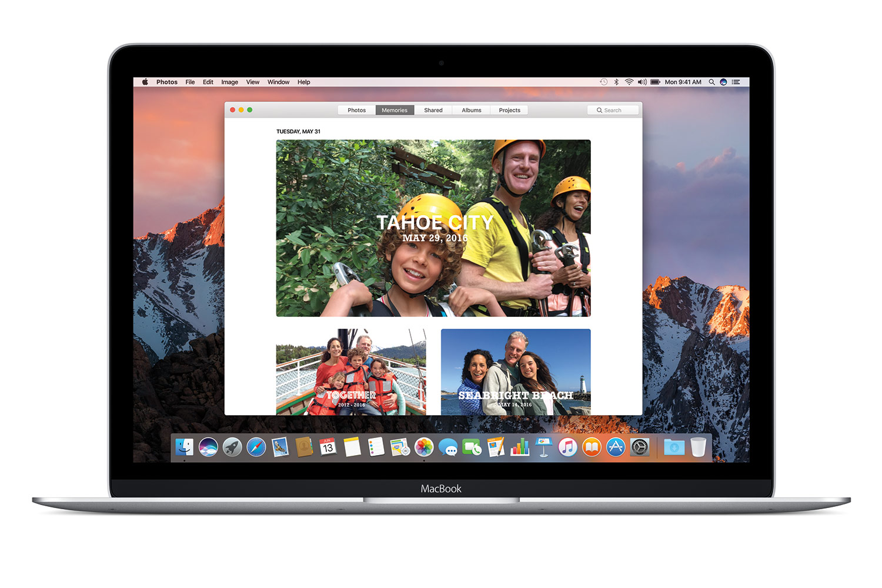Switch to the Albums tab
Image resolution: width=882 pixels, height=588 pixels.
[472, 110]
